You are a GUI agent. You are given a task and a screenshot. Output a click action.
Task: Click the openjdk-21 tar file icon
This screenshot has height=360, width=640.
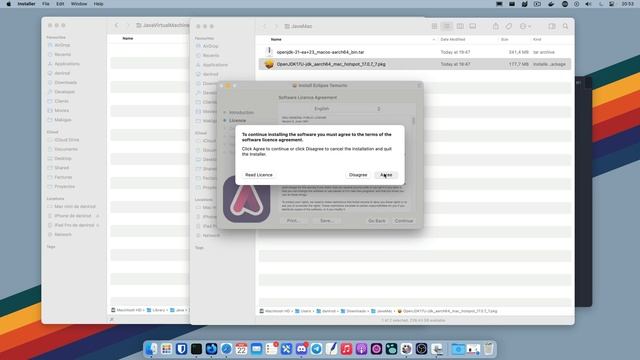click(x=269, y=51)
